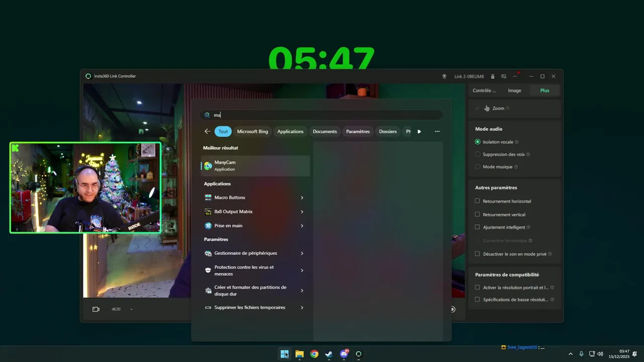Click the webcam device icon in Insta360 title bar

coord(444,76)
